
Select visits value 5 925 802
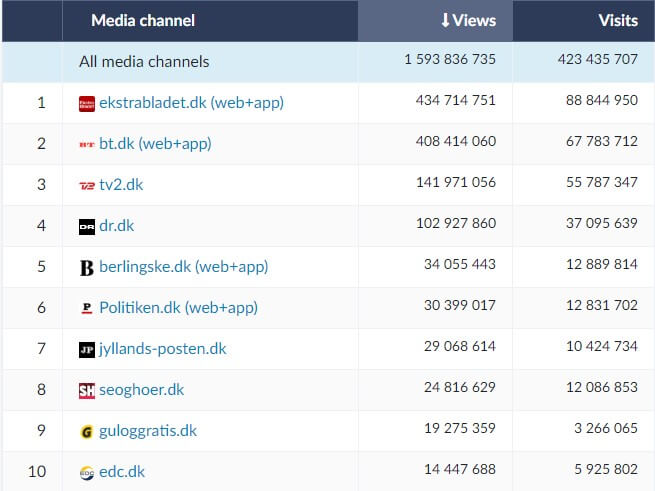pos(606,469)
